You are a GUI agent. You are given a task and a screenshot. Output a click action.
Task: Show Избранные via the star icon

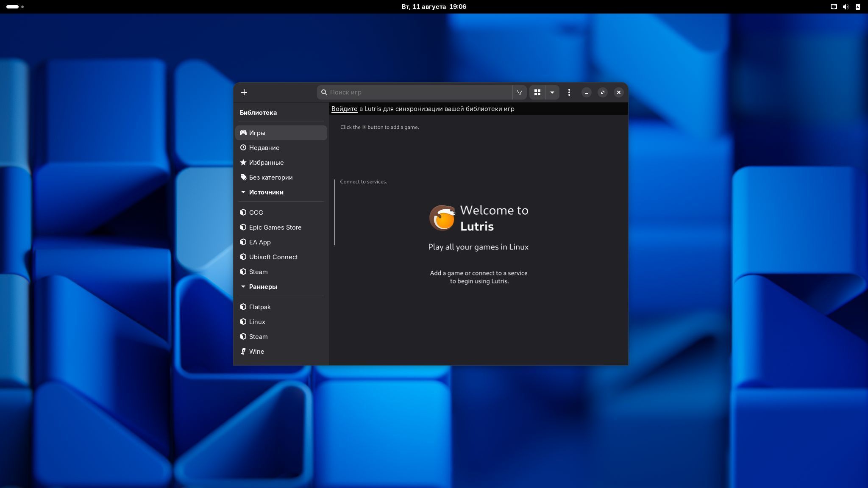click(243, 162)
